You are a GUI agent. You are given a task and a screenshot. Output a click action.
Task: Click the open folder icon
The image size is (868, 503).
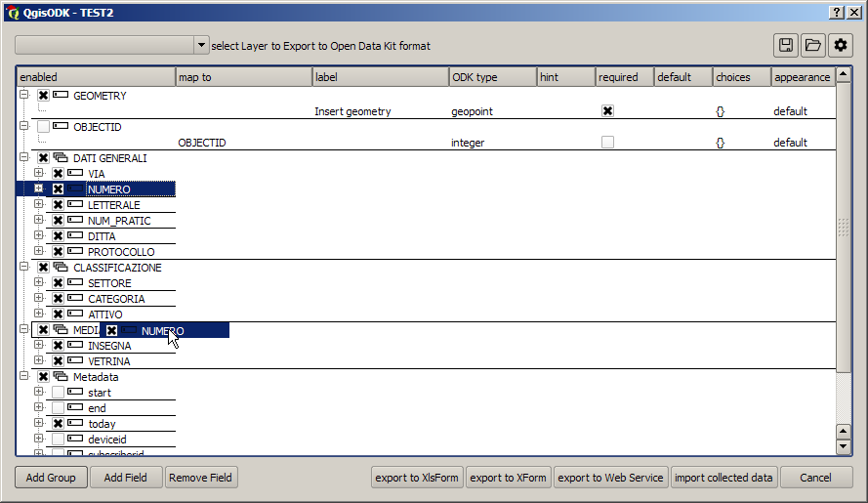(812, 46)
